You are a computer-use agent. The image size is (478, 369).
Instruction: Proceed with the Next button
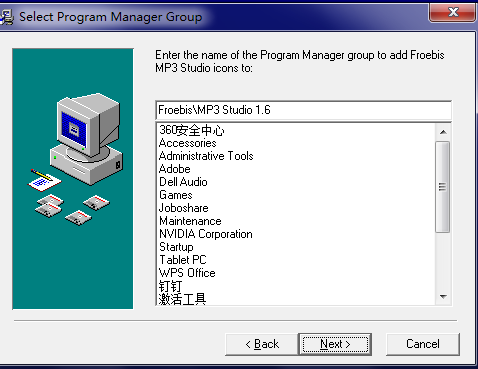tap(335, 344)
